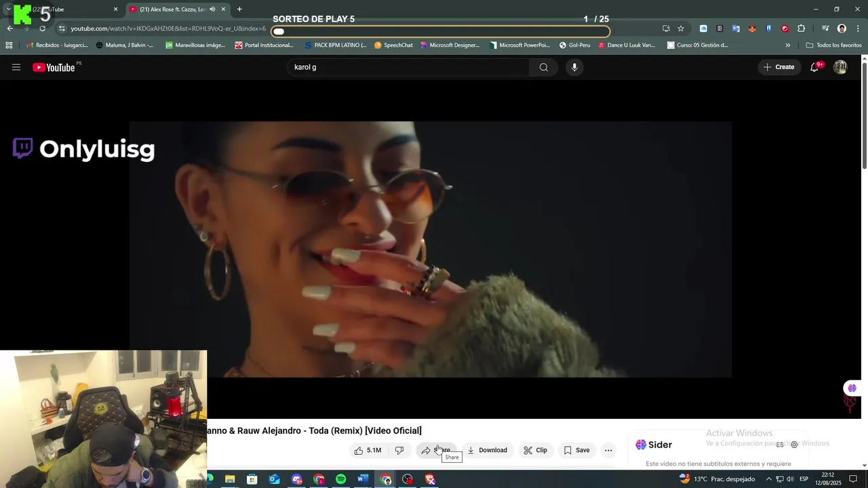Image resolution: width=868 pixels, height=488 pixels.
Task: Open the cloud extension icon
Action: coord(703,28)
